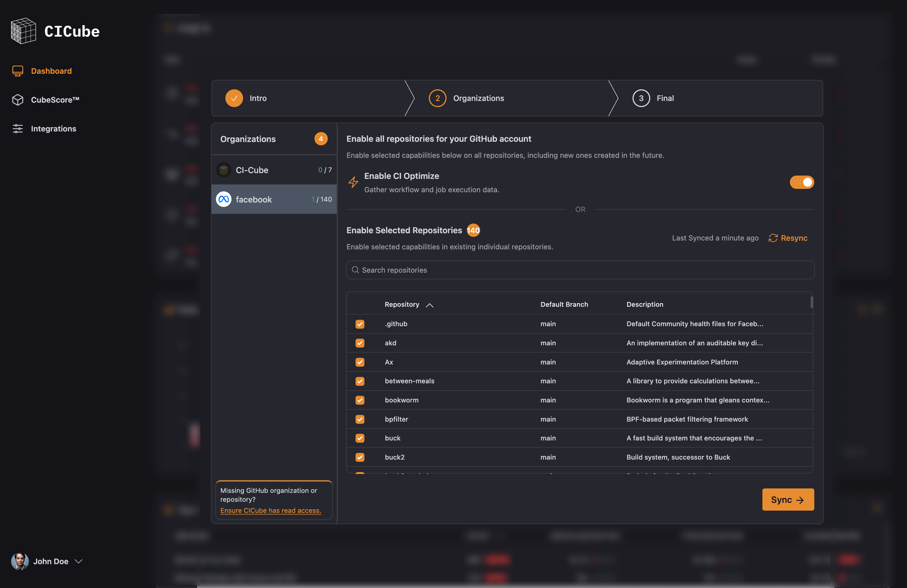The width and height of the screenshot is (907, 588).
Task: Uncheck the bookworm repository checkbox
Action: (360, 400)
